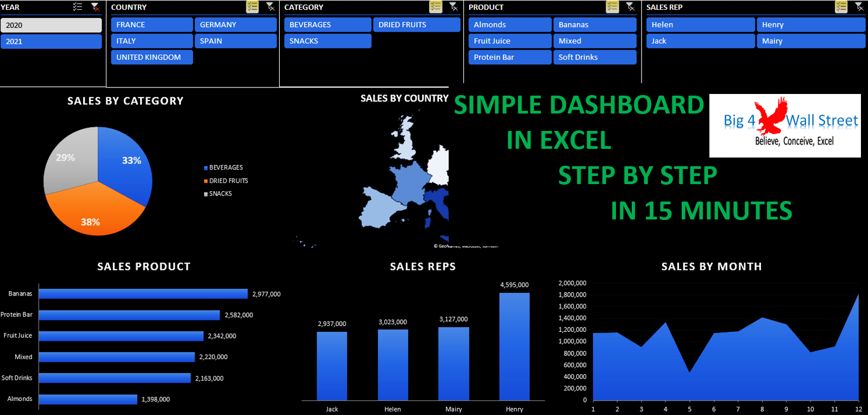Click the Henry bar in Sales Reps chart
The width and height of the screenshot is (868, 415).
point(514,347)
